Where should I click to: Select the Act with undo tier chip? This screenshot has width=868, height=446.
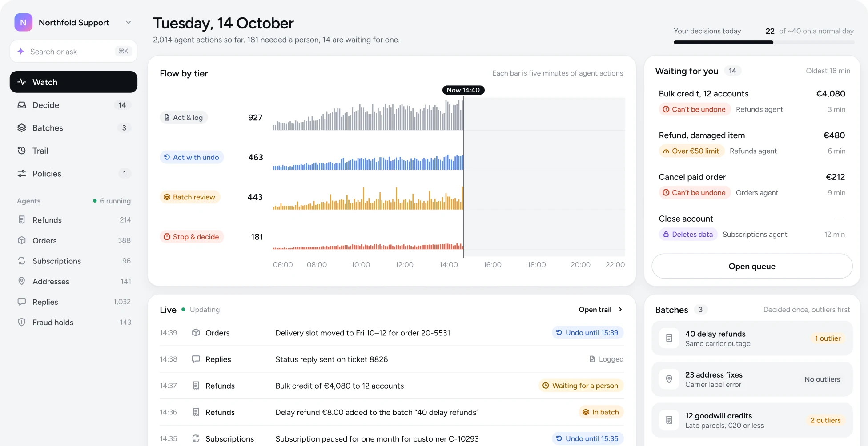(192, 157)
